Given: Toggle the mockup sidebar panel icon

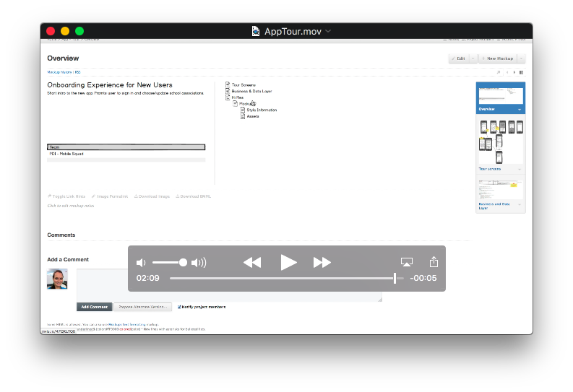Looking at the screenshot, I should click(522, 72).
